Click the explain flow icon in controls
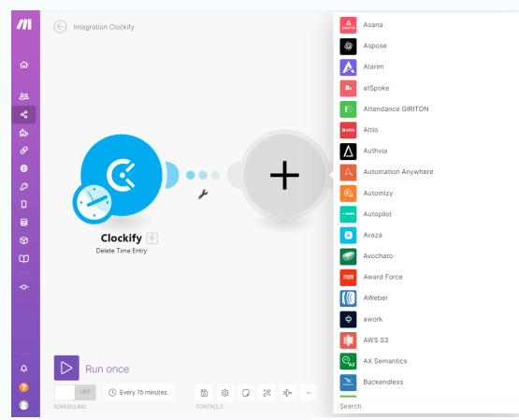This screenshot has width=519, height=420. click(288, 393)
